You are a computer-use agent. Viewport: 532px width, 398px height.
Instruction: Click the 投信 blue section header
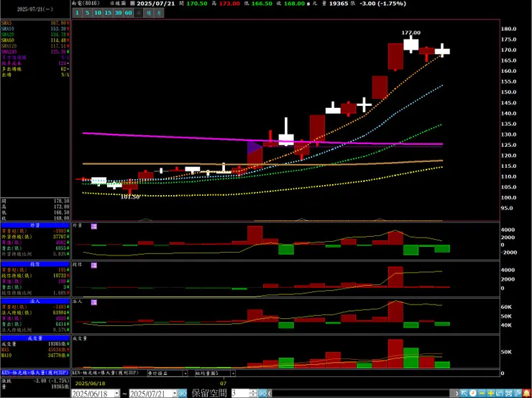pos(35,264)
